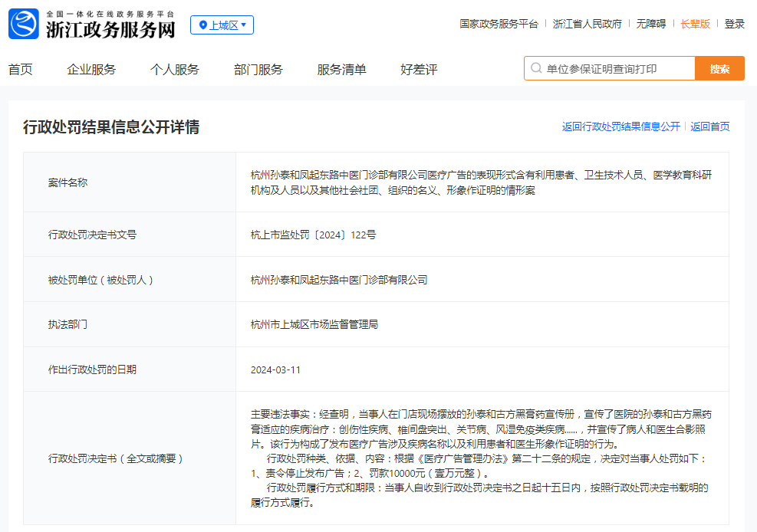Screen dimensions: 757x532
Task: Open the 企业服务 menu
Action: pyautogui.click(x=92, y=70)
